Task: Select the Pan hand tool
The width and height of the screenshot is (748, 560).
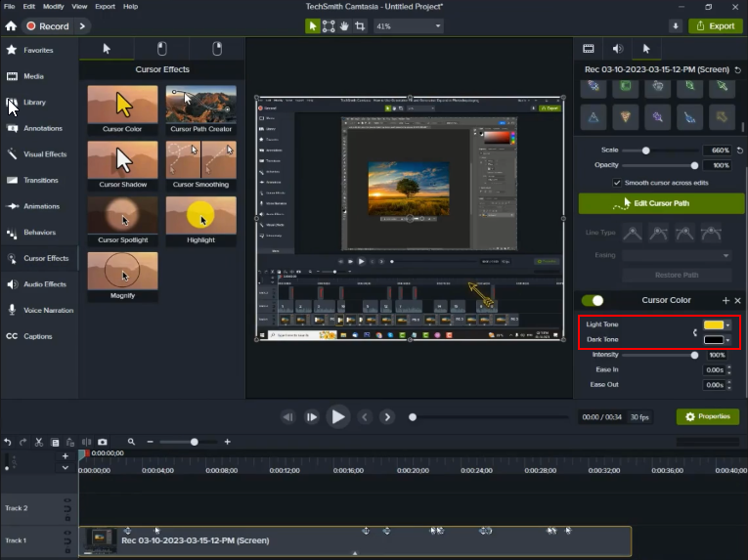Action: coord(344,26)
